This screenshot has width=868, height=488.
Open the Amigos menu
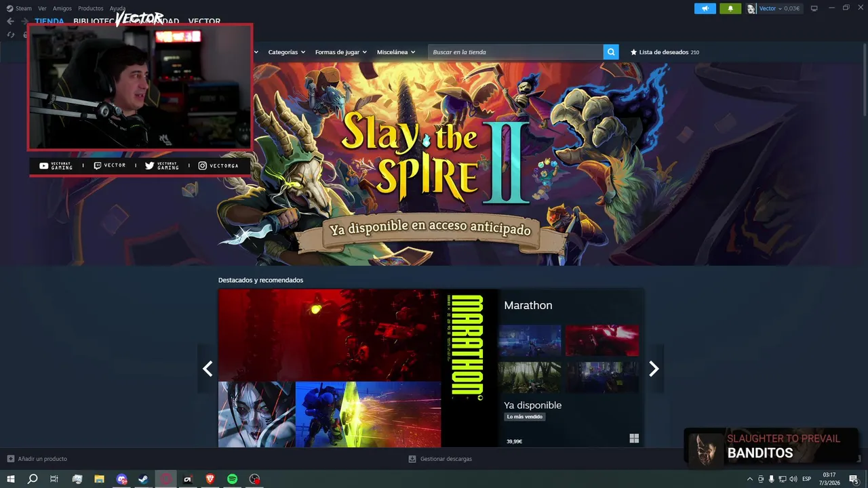click(62, 8)
